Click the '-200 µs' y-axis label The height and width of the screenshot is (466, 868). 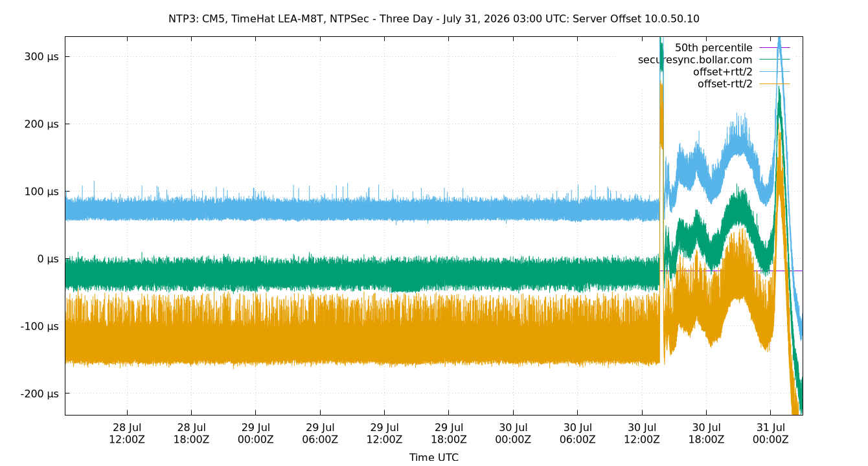[x=40, y=394]
